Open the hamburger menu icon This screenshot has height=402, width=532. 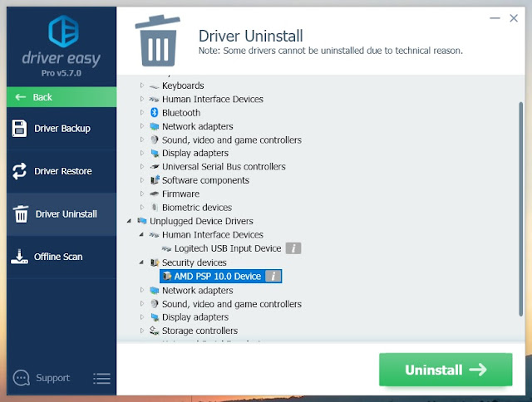101,378
